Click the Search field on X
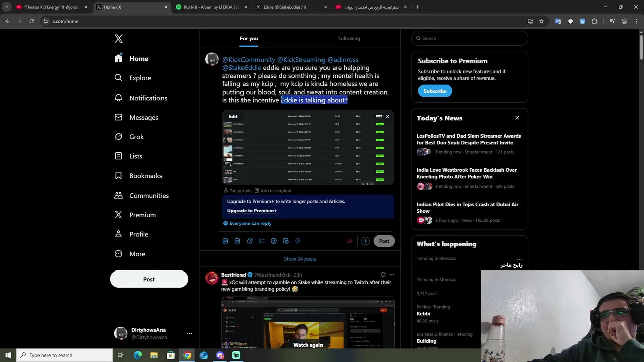Screen dimensions: 644x362 [x=469, y=38]
